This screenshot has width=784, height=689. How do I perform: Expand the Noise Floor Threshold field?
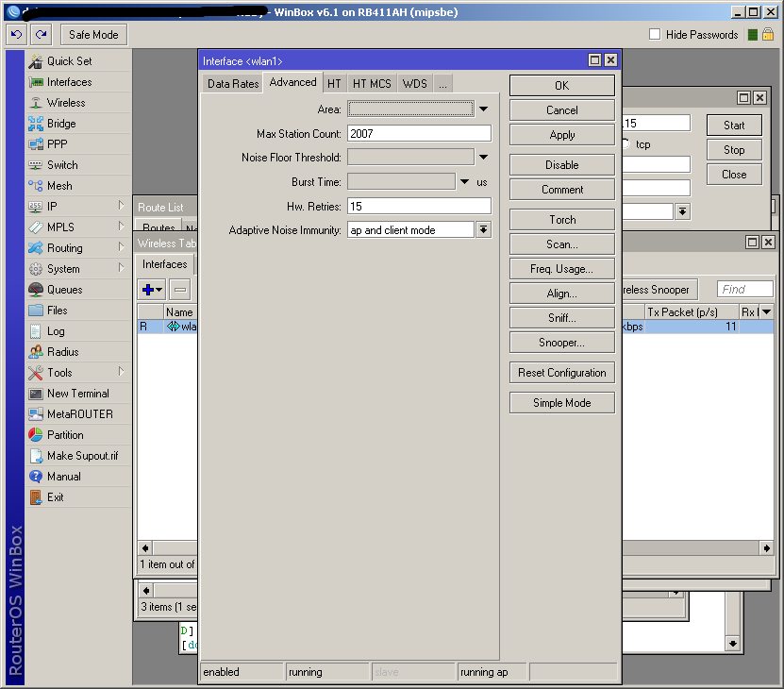click(x=483, y=157)
